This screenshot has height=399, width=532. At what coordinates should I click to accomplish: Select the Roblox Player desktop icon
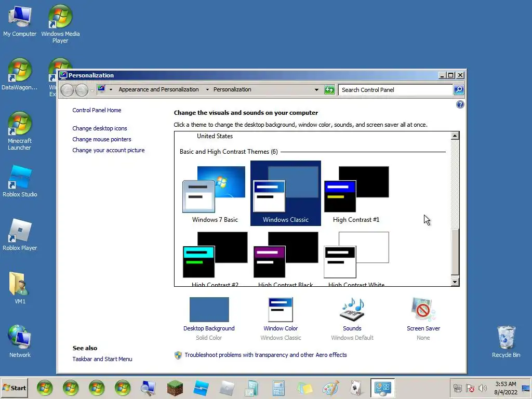(x=20, y=235)
